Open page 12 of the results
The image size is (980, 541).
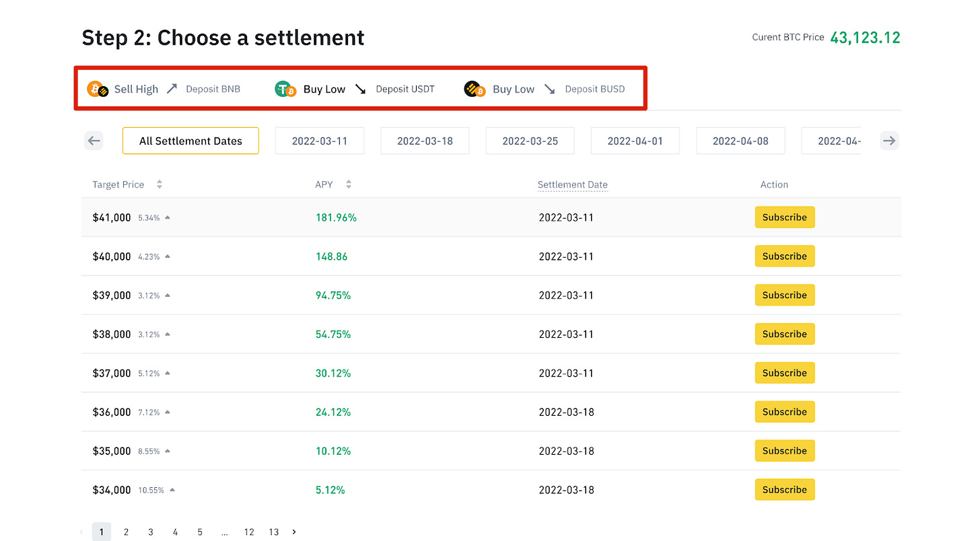(x=249, y=532)
